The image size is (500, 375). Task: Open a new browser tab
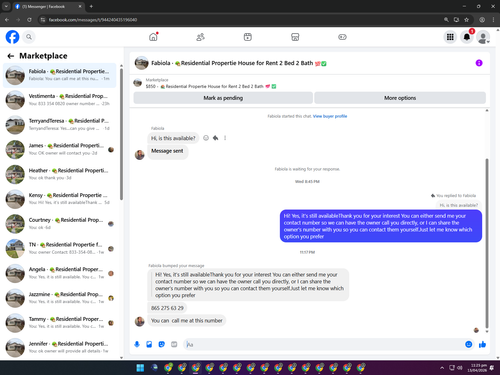click(91, 6)
